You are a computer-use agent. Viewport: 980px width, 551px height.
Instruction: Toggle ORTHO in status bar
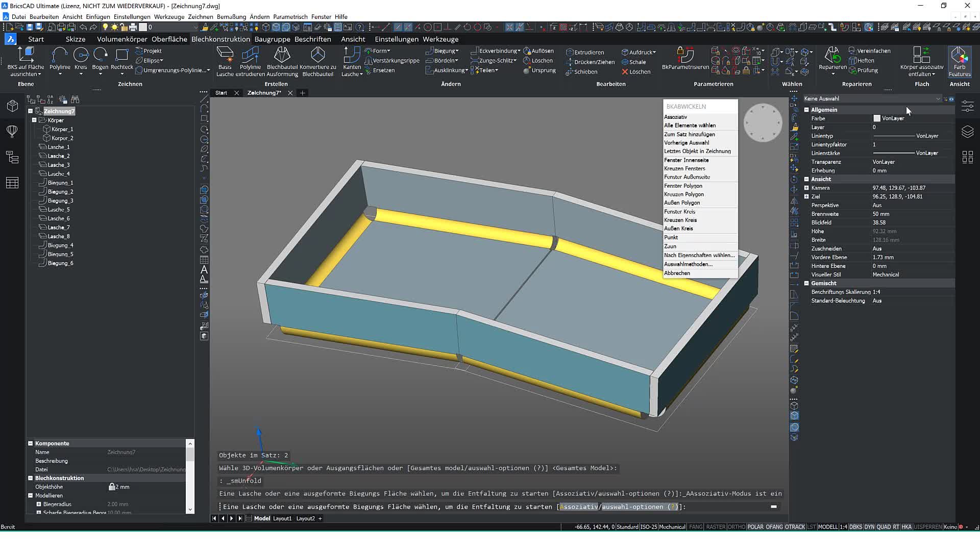click(737, 527)
